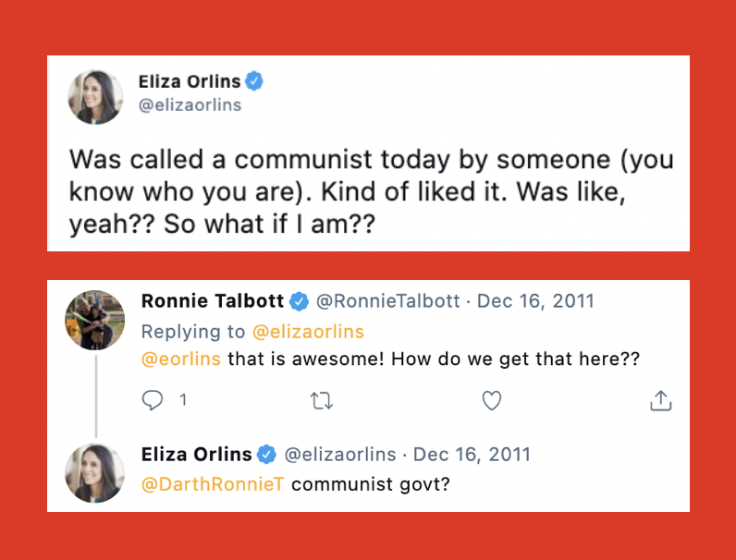
Task: Like Ronnie Talbott's tweet with the heart
Action: (492, 400)
